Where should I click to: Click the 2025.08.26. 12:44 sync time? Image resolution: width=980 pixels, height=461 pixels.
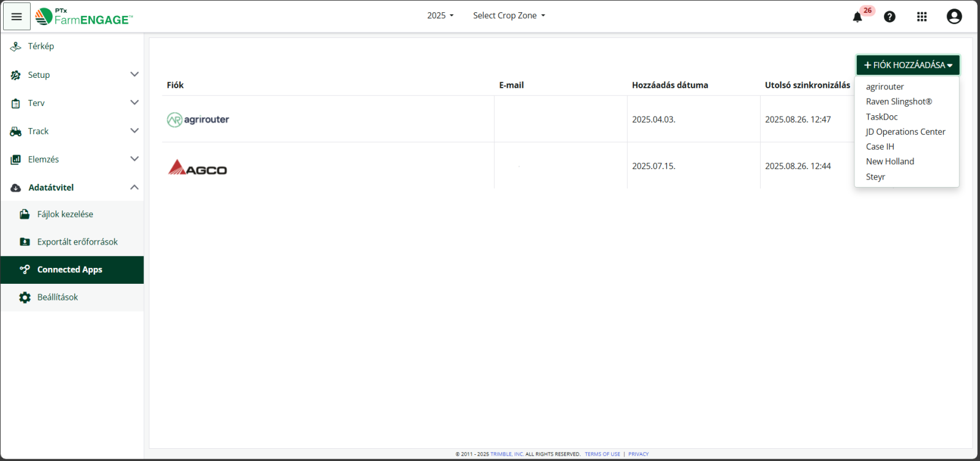pos(798,166)
